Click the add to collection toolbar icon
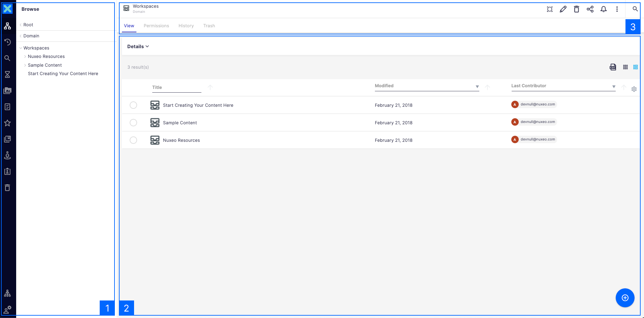The image size is (644, 318). [550, 9]
